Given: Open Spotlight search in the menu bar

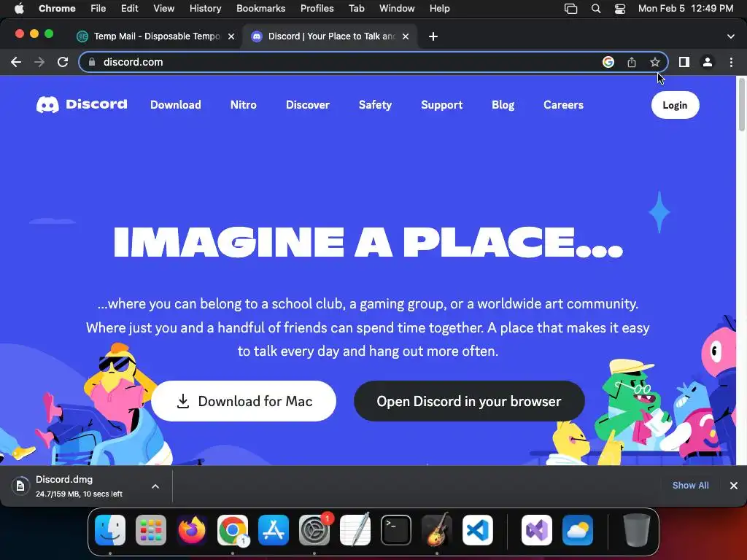Looking at the screenshot, I should (595, 9).
